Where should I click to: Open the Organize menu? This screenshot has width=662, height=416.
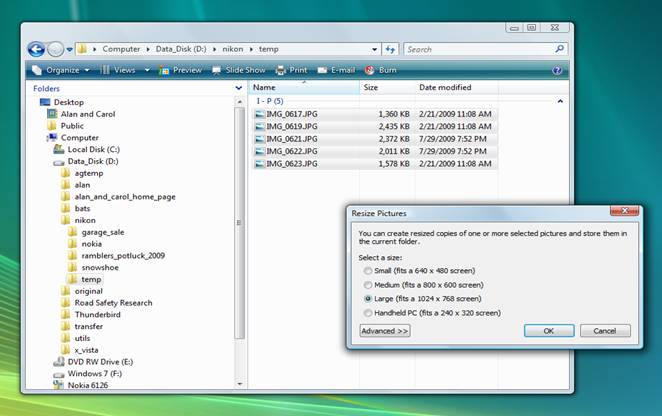coord(62,70)
